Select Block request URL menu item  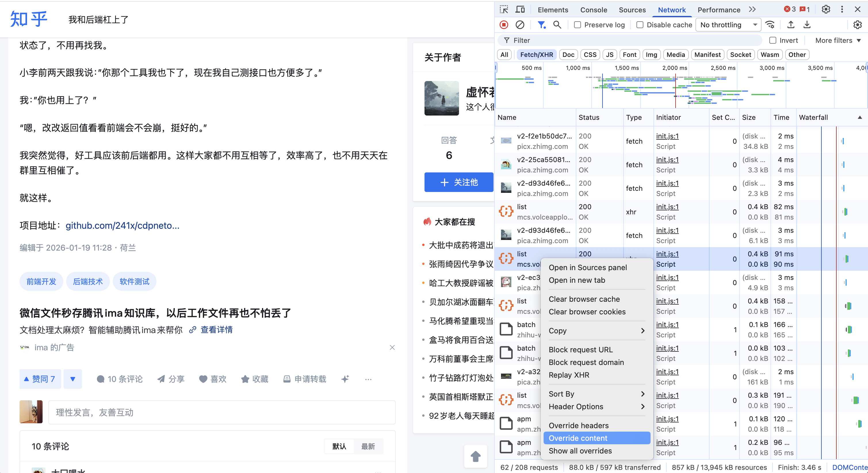(x=596, y=350)
